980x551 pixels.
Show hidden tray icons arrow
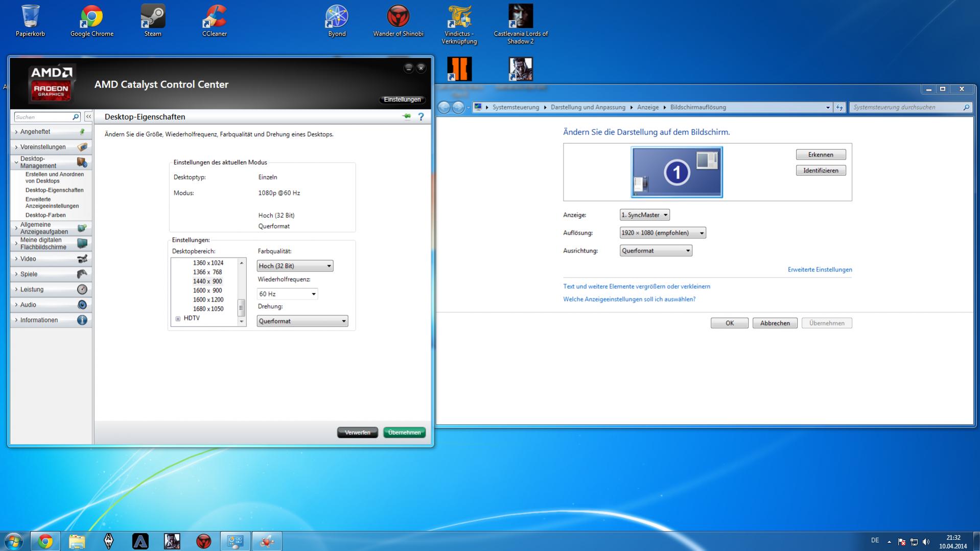889,542
